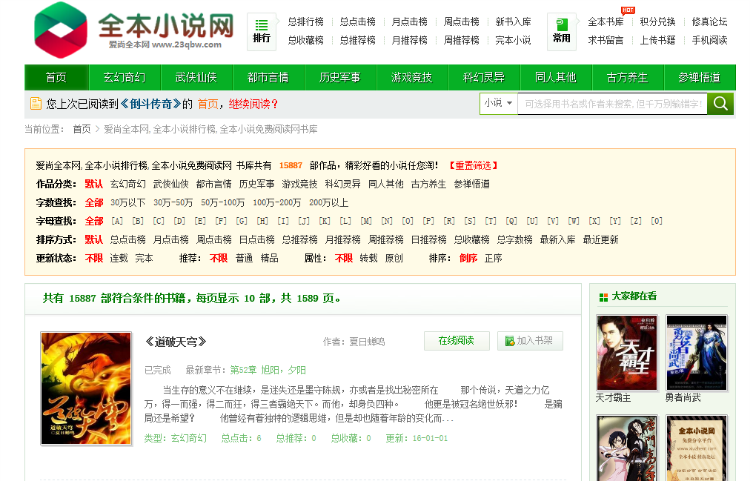Open 完本小说 link in header
The width and height of the screenshot is (750, 481).
513,40
